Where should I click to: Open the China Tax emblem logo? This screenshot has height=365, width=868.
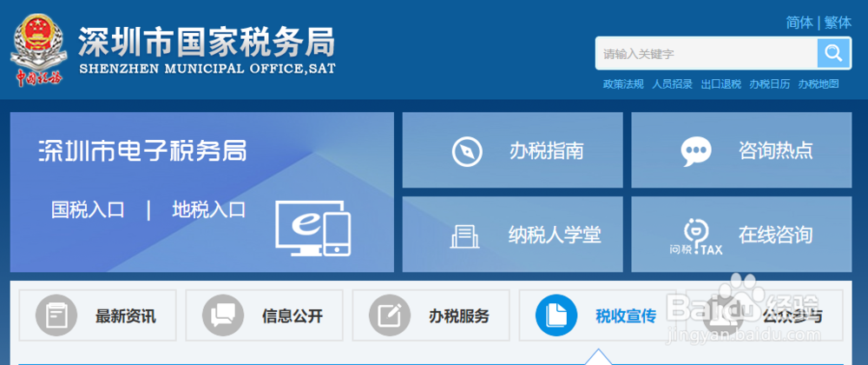38,50
